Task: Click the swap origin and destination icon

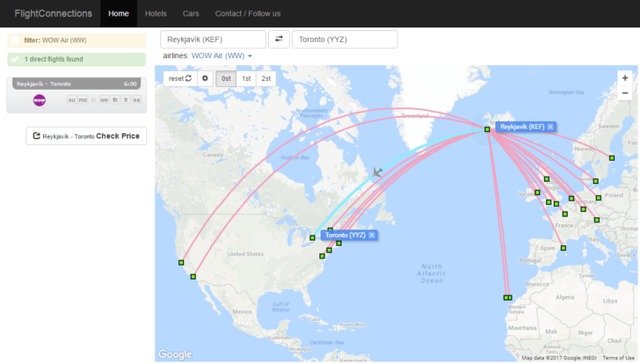Action: click(279, 40)
